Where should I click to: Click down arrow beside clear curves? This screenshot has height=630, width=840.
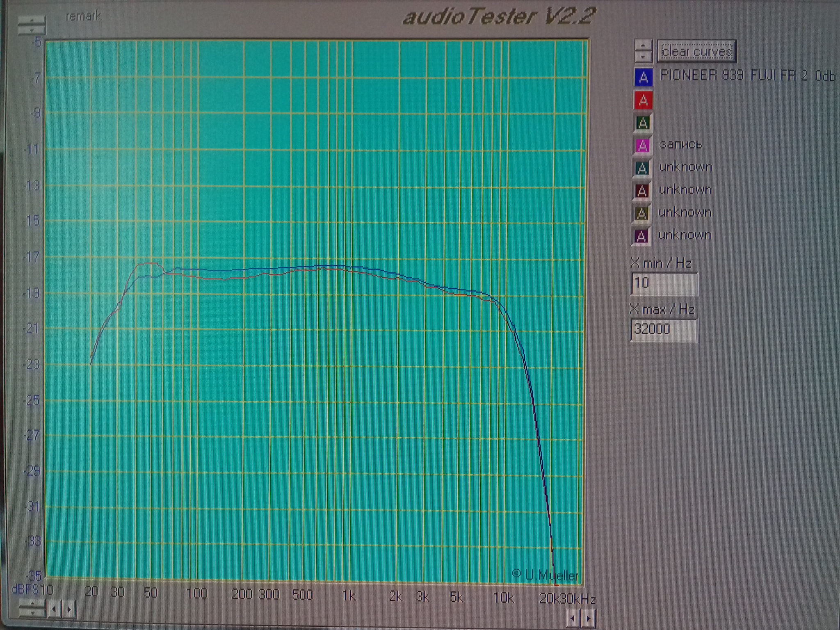point(643,57)
